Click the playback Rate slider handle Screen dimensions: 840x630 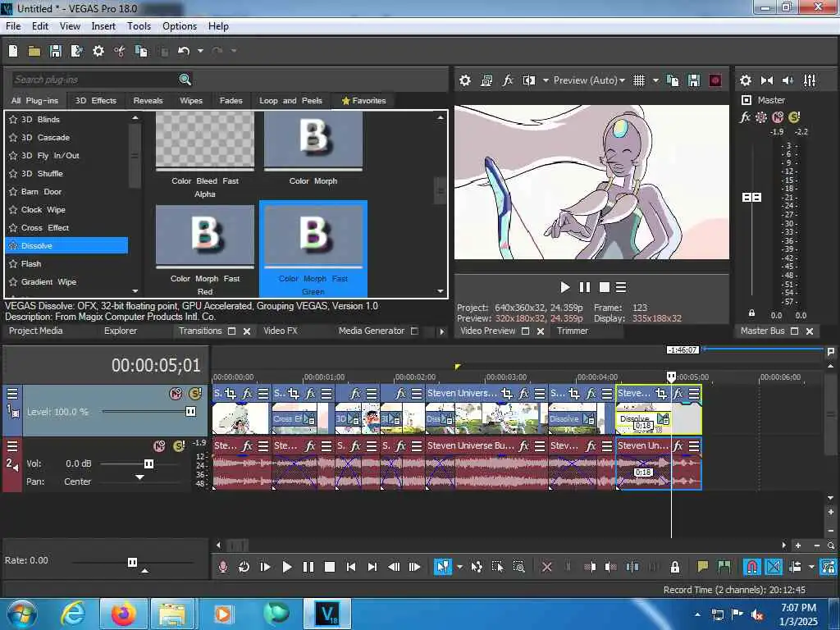[132, 562]
